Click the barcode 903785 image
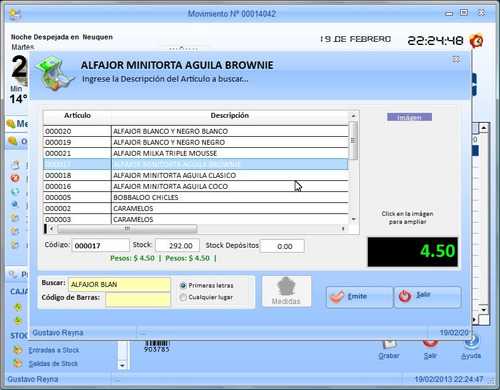 (157, 346)
